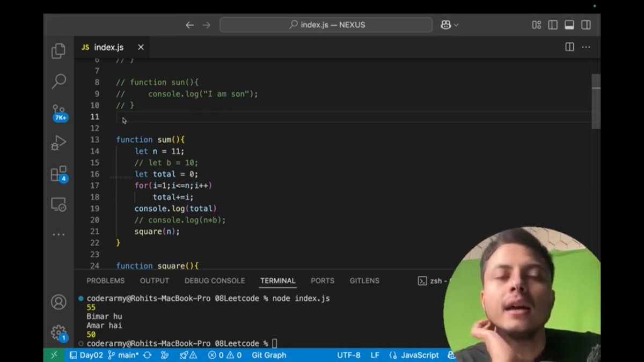The image size is (644, 362).
Task: Open Git Graph from the status bar
Action: point(268,355)
